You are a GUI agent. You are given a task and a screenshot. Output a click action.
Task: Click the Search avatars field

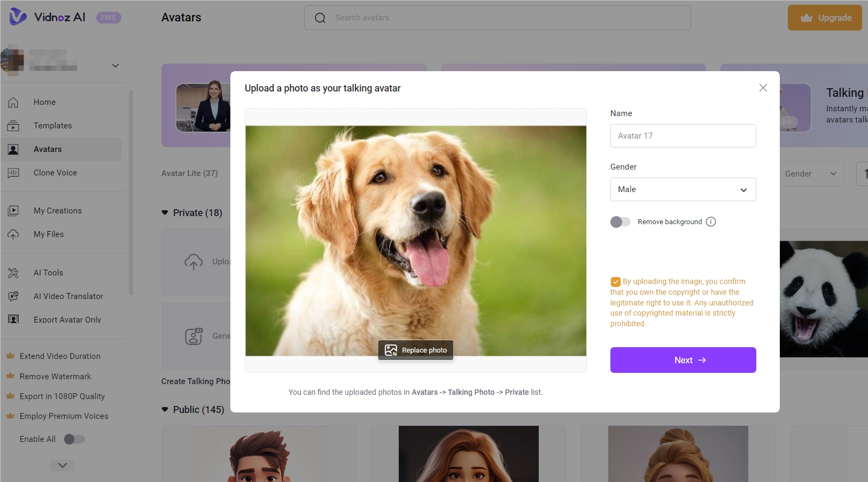point(498,18)
